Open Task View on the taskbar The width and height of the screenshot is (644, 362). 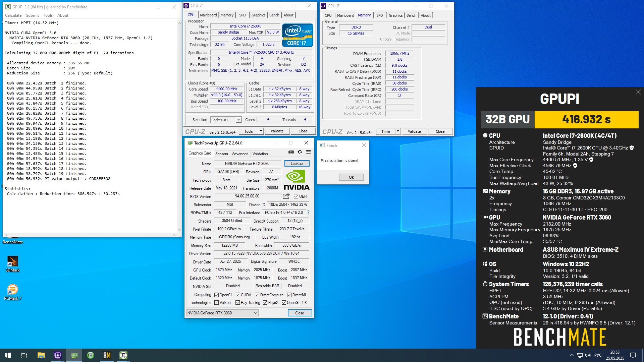24,355
